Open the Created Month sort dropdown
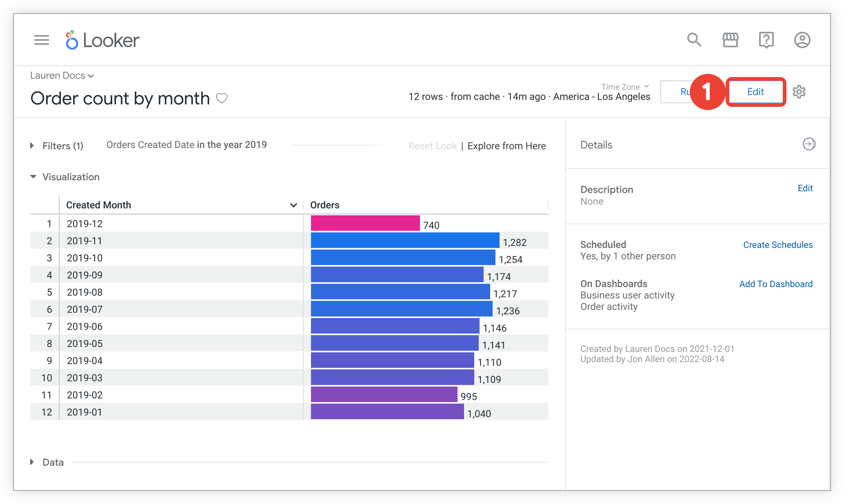This screenshot has width=844, height=504. pyautogui.click(x=293, y=205)
